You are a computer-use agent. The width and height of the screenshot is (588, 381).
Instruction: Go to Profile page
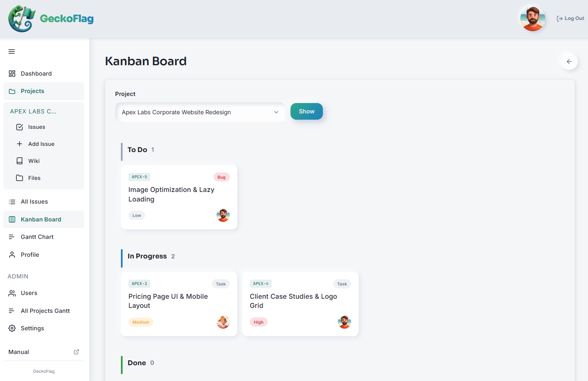[44, 255]
